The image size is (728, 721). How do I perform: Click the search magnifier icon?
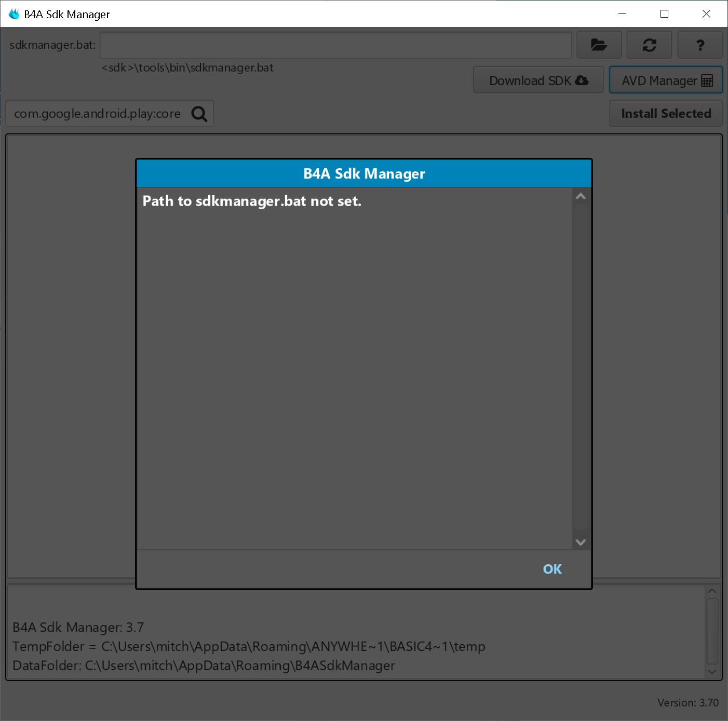tap(199, 114)
